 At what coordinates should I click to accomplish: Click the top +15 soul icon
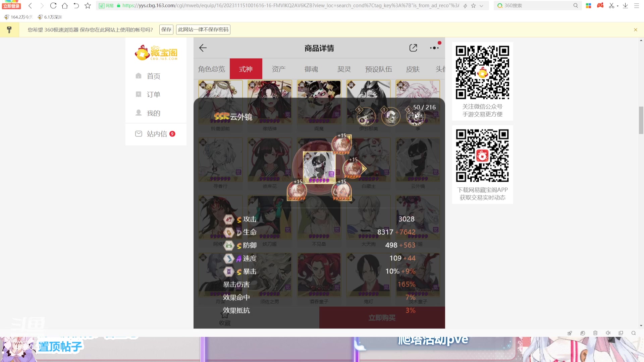[x=341, y=144]
